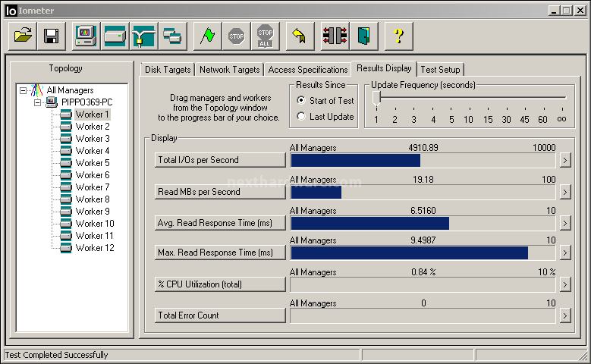Click the Total Error Count button
Image resolution: width=591 pixels, height=364 pixels.
click(x=220, y=315)
